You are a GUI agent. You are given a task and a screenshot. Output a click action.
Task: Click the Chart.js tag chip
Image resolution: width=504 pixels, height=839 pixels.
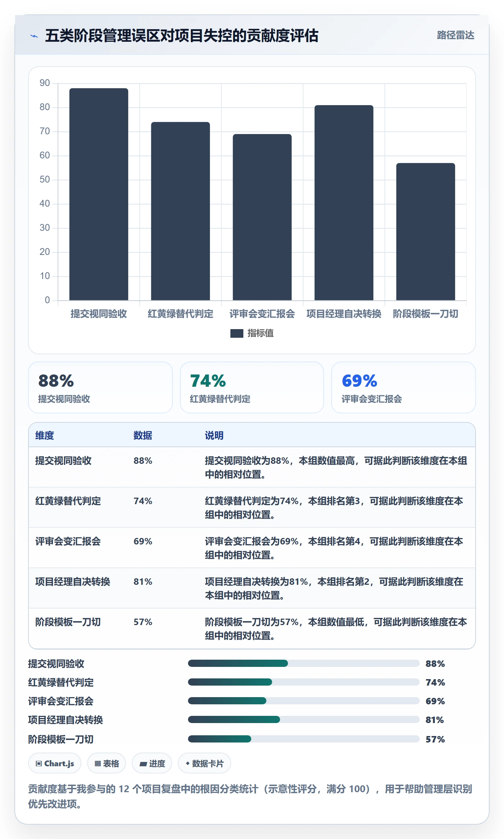point(55,763)
